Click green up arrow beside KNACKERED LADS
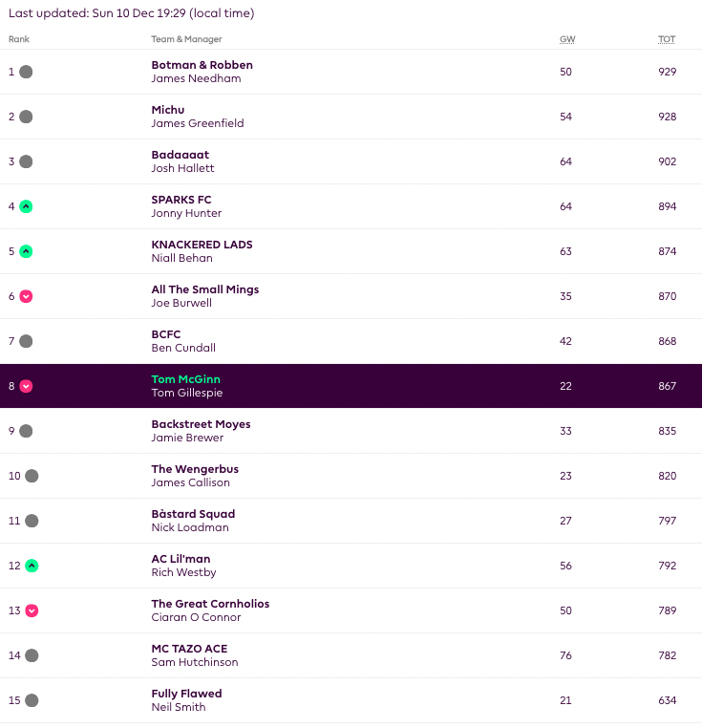 [x=26, y=251]
